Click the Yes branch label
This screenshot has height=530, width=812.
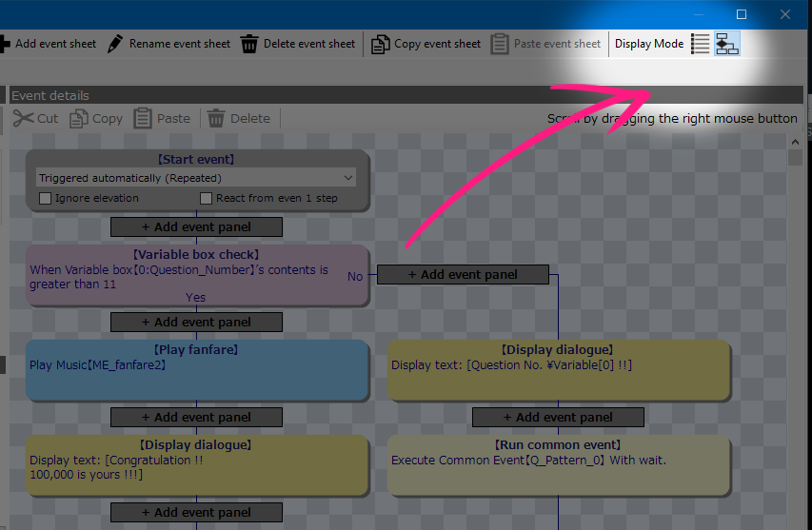point(196,298)
